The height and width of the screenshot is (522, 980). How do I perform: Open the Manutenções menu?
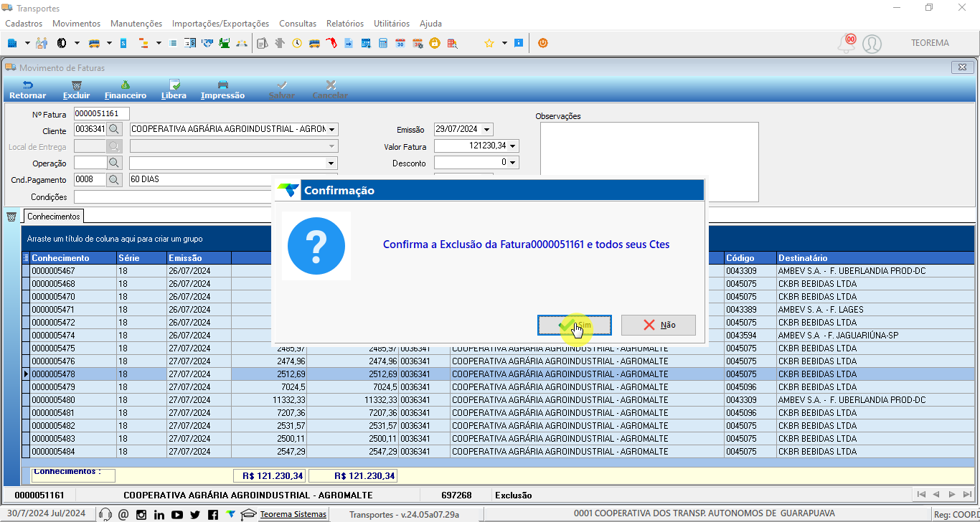(x=136, y=24)
